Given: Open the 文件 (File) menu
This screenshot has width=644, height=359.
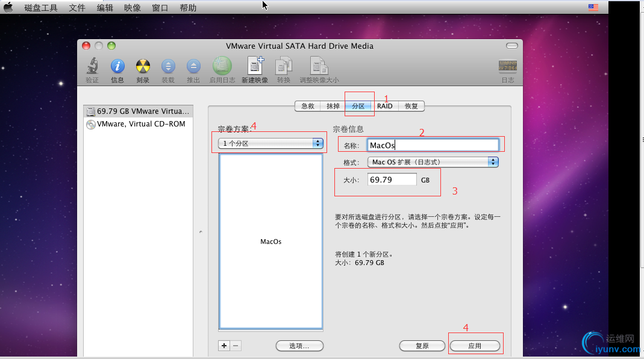Looking at the screenshot, I should coord(77,8).
